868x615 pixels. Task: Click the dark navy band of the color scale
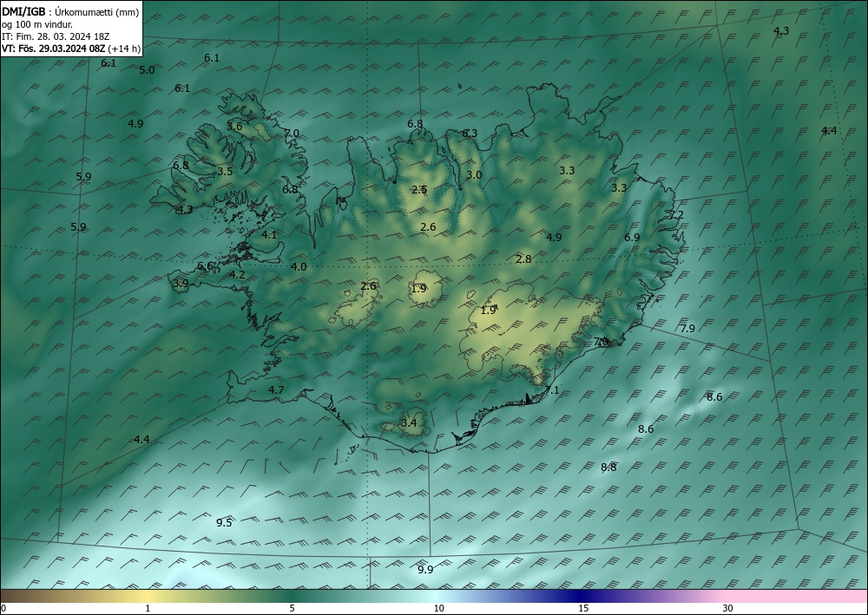pos(582,596)
